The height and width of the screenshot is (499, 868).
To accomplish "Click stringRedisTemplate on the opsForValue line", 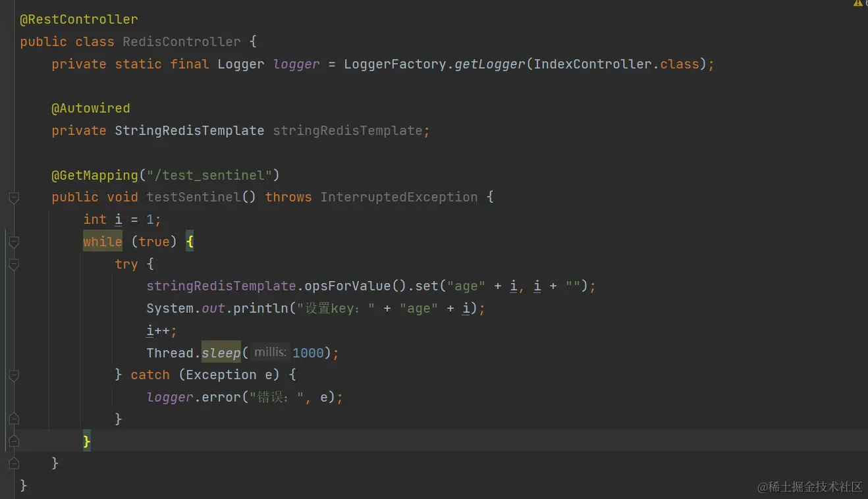I will point(221,286).
